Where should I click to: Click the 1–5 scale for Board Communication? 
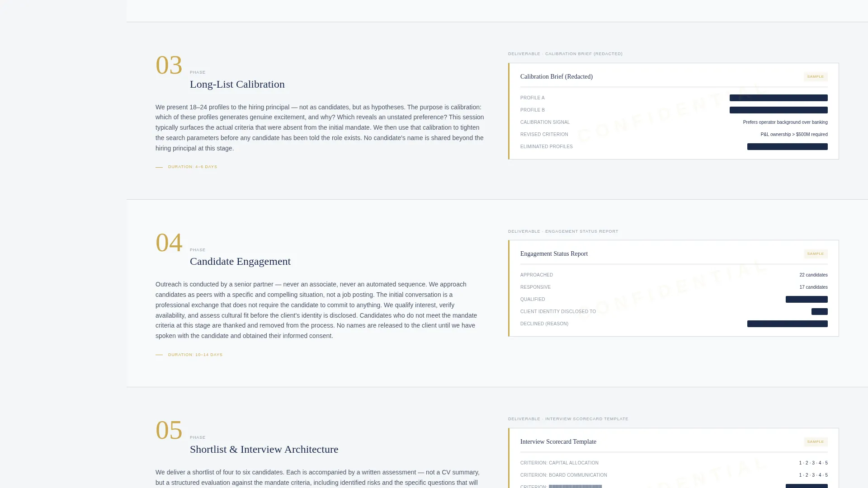[x=813, y=475]
